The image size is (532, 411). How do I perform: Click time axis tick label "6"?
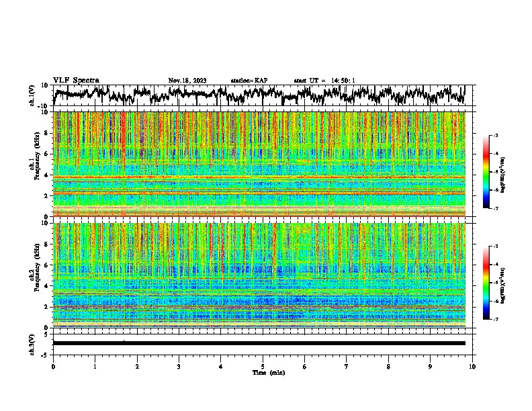pyautogui.click(x=305, y=367)
